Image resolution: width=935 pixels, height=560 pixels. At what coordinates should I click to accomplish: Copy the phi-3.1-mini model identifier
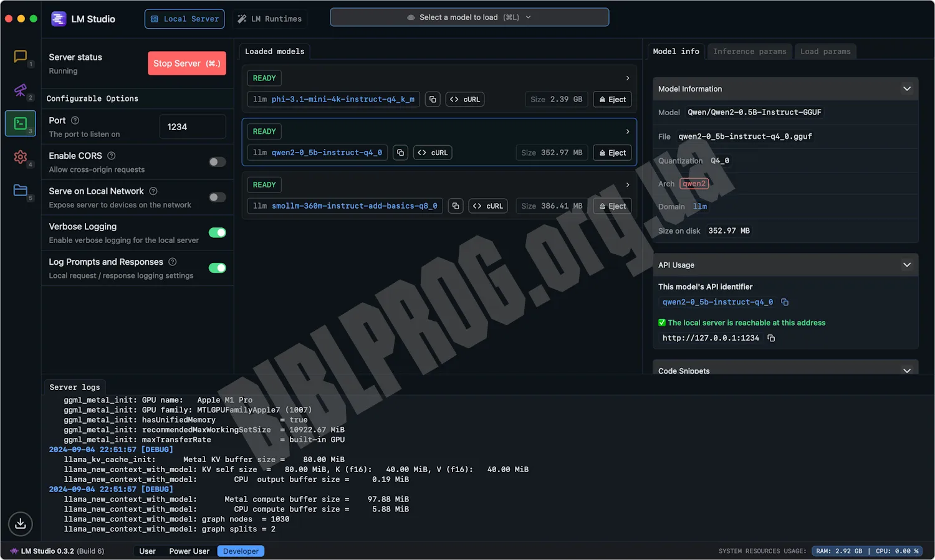[x=433, y=100]
